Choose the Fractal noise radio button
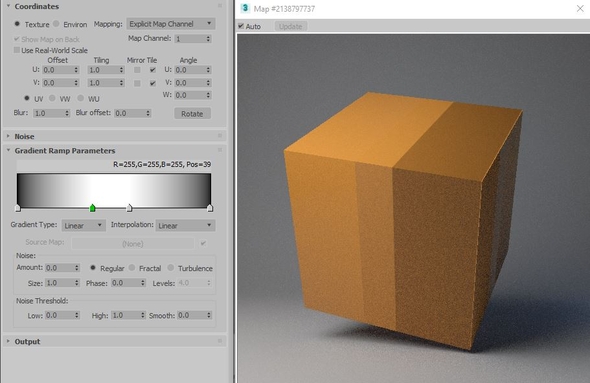590x383 pixels. pos(132,267)
